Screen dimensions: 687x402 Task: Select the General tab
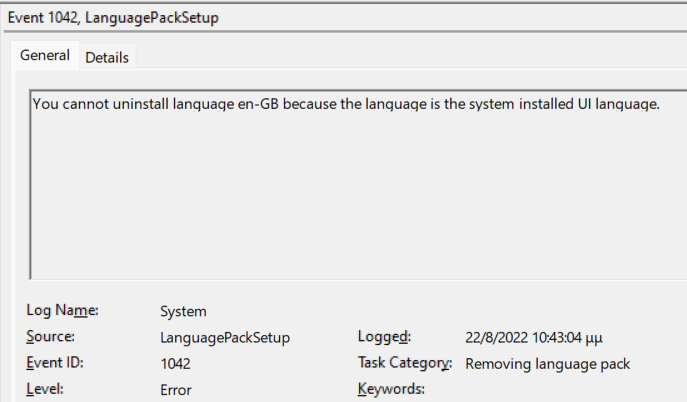pos(45,55)
